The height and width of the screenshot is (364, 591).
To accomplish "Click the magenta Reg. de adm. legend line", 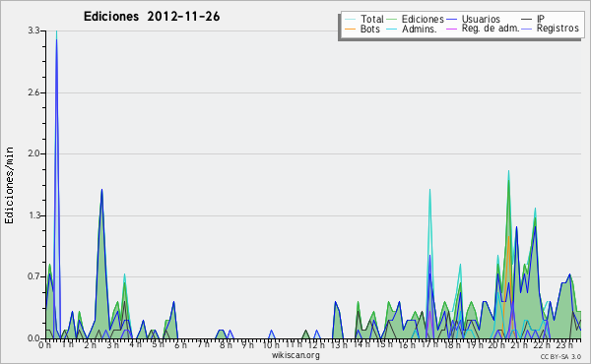I will tap(451, 29).
